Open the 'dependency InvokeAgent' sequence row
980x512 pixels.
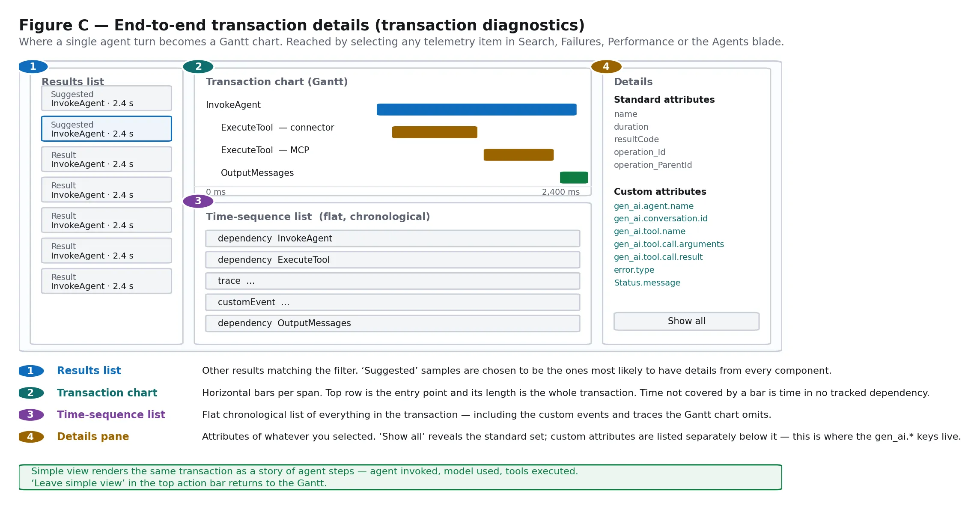[393, 238]
